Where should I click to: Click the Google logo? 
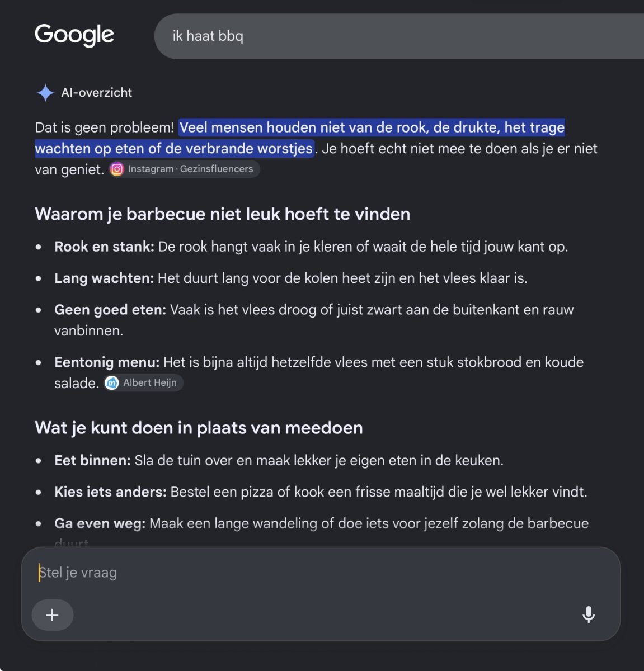click(x=74, y=35)
